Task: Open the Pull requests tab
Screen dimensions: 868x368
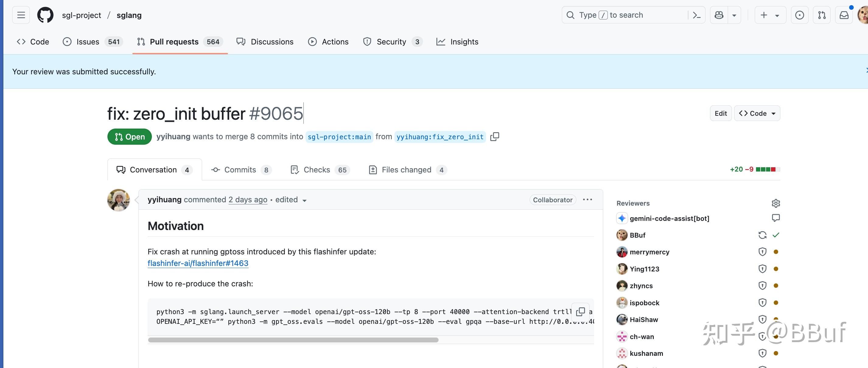Action: point(180,42)
